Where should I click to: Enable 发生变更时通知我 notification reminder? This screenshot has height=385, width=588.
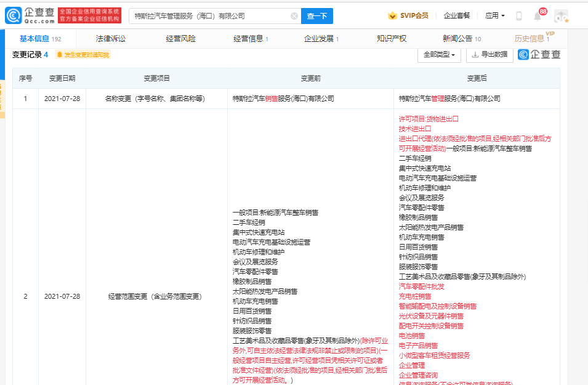pos(87,54)
